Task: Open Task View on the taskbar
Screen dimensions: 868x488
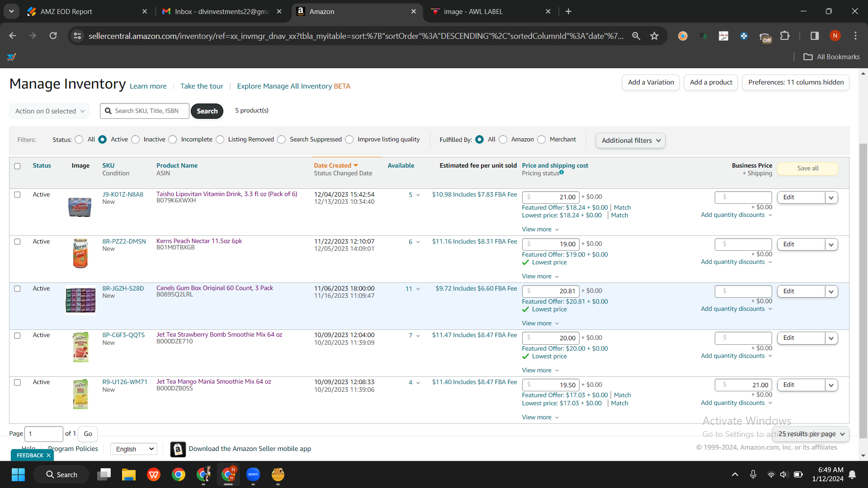Action: pos(104,474)
